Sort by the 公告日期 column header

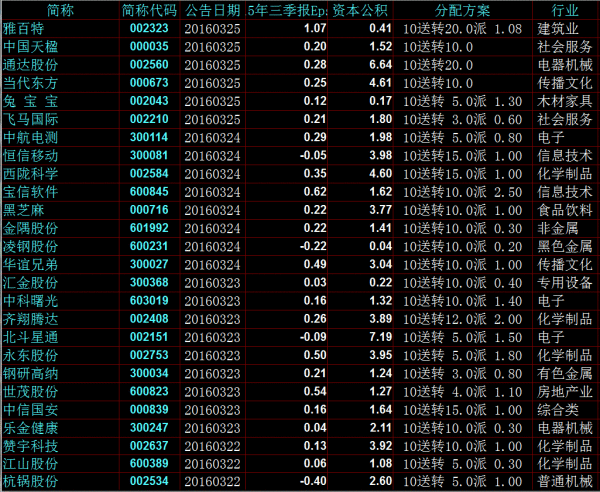point(213,10)
